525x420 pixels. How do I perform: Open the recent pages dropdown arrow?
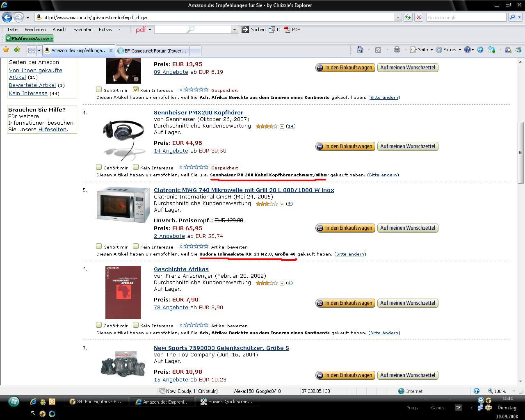click(x=27, y=18)
